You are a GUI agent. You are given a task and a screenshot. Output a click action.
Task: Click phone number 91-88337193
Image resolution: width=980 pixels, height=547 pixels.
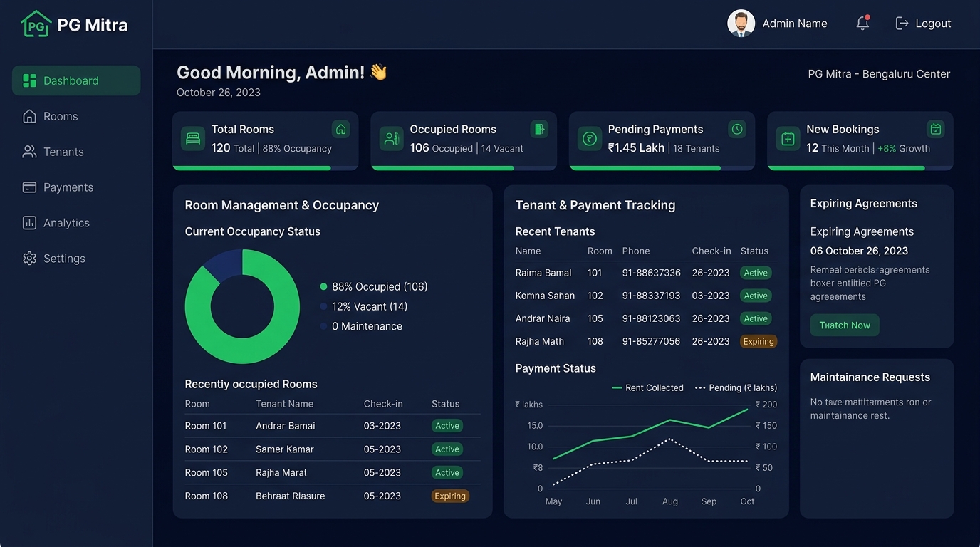651,296
